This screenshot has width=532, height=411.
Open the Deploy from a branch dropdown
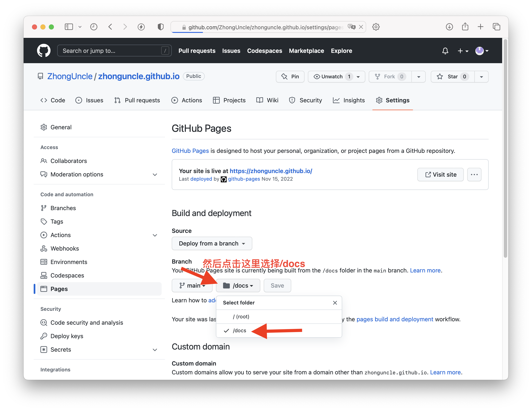[212, 243]
